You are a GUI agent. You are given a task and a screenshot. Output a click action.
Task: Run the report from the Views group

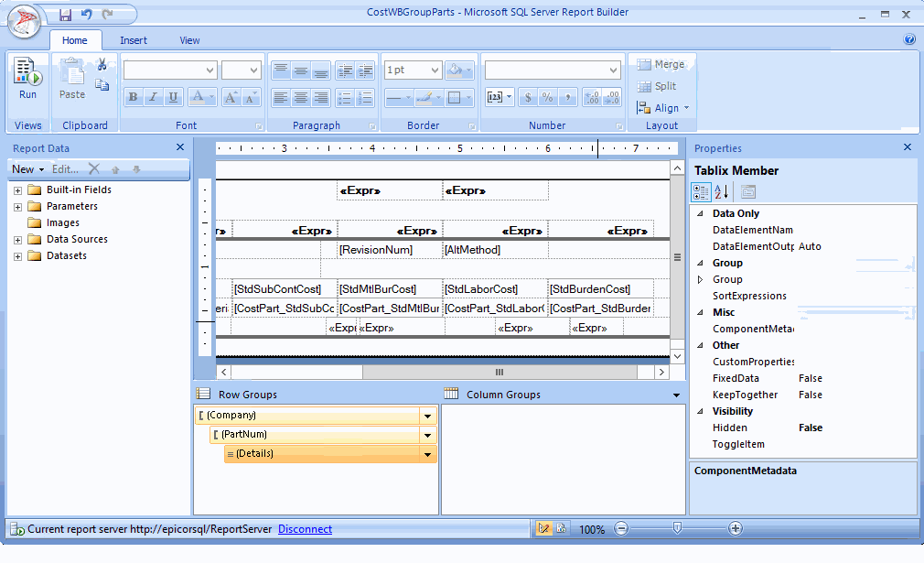[27, 79]
